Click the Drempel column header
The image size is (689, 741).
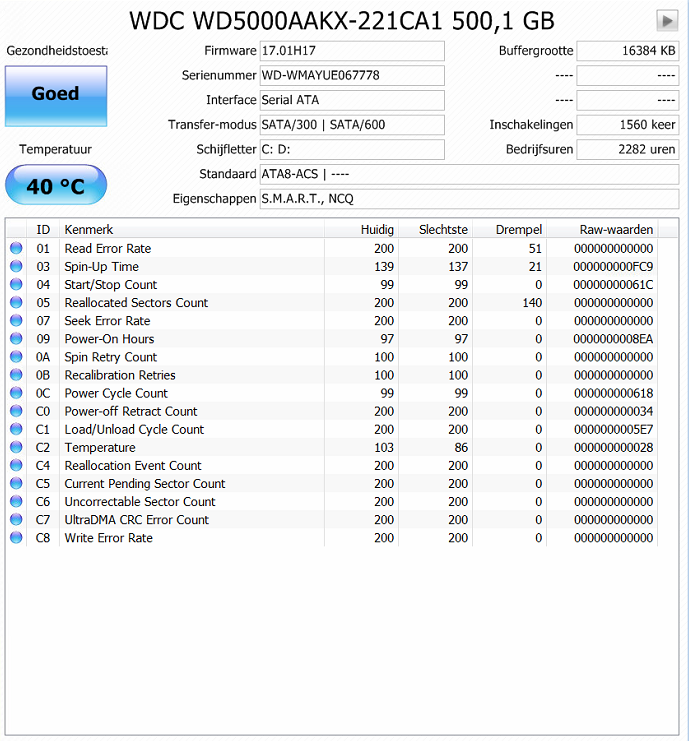click(x=510, y=230)
